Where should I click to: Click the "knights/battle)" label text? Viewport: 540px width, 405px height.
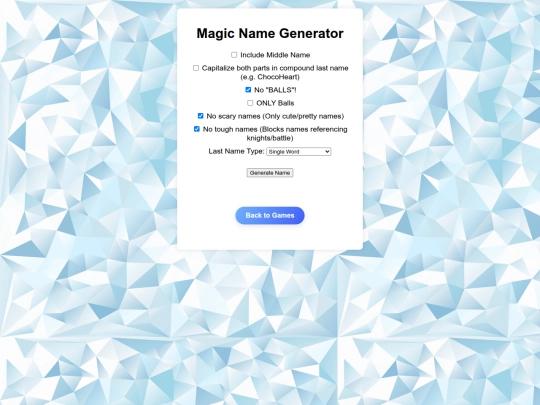[x=270, y=138]
